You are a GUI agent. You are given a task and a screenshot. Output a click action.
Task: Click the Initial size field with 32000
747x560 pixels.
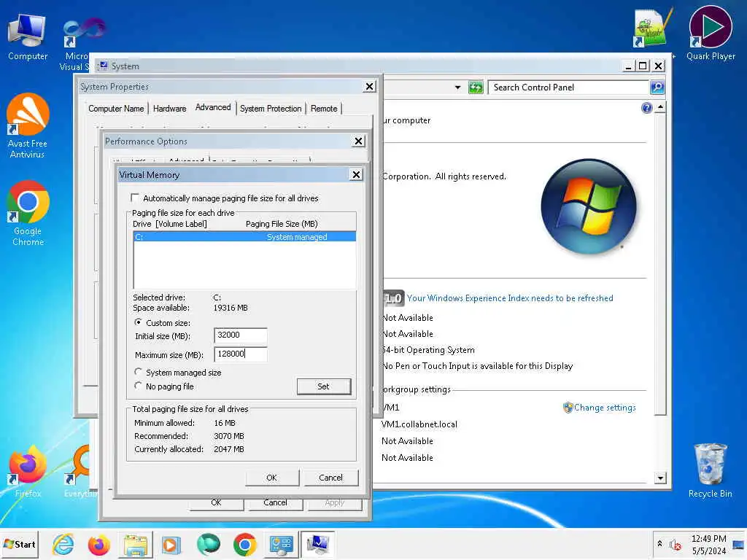[241, 335]
